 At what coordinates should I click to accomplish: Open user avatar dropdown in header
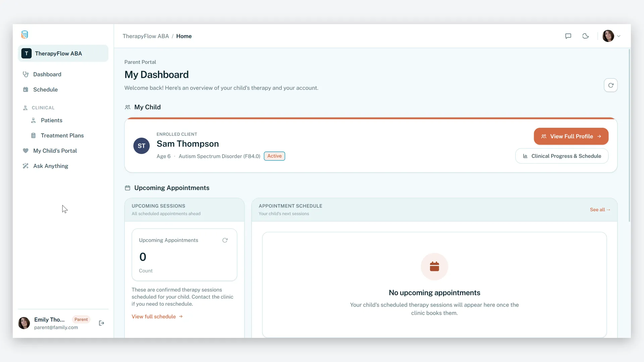tap(611, 36)
